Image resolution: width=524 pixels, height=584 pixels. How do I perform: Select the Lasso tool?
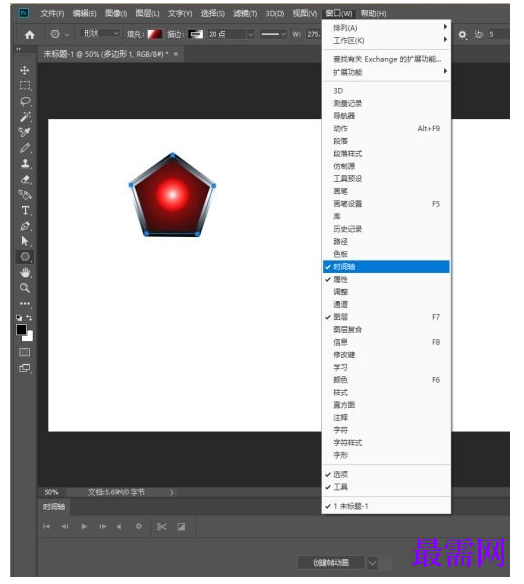click(x=25, y=101)
